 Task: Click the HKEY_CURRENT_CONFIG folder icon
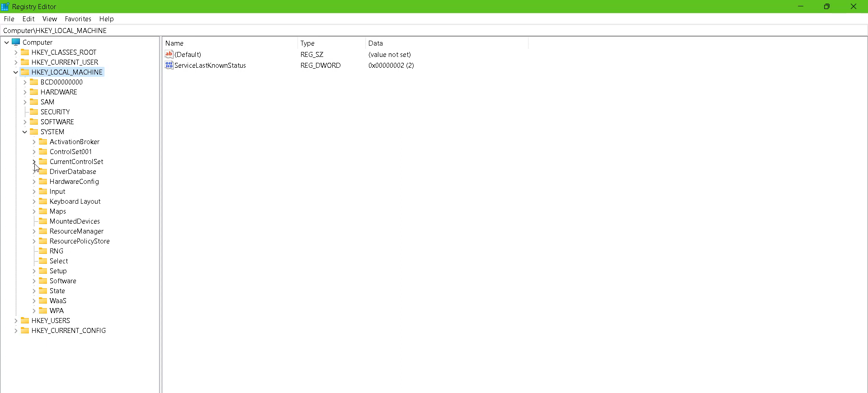[x=25, y=330]
